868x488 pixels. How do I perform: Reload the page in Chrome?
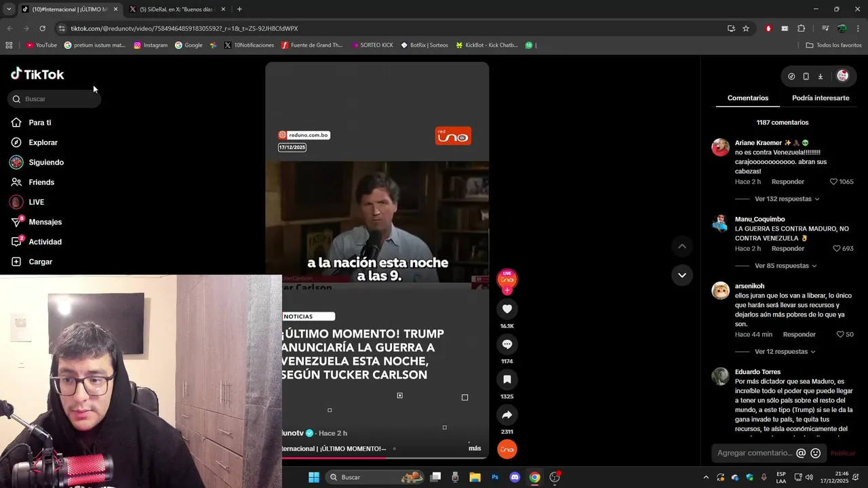tap(42, 28)
